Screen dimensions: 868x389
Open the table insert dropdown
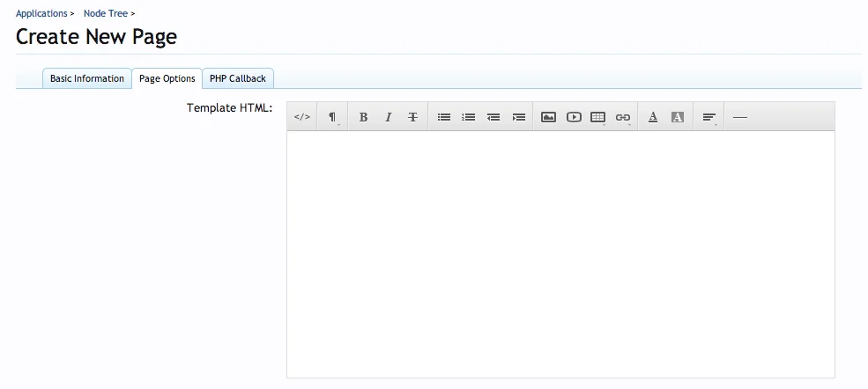pos(598,117)
